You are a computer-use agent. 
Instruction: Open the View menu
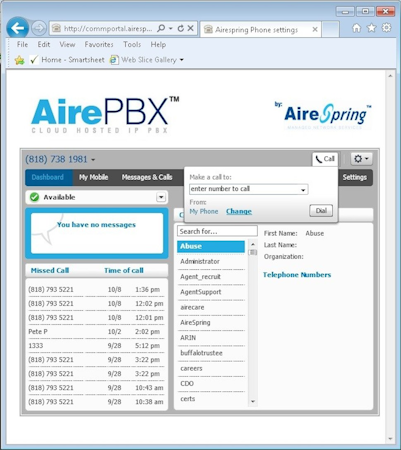pyautogui.click(x=67, y=44)
